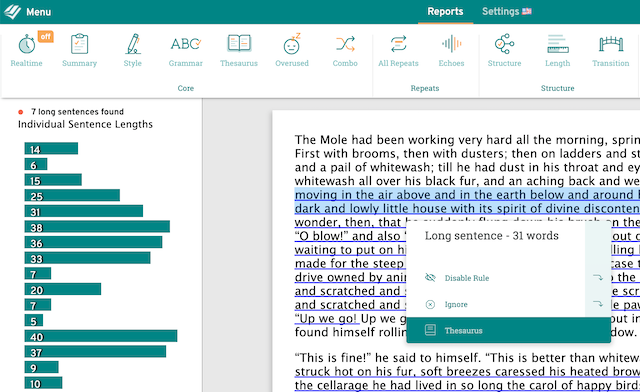The height and width of the screenshot is (392, 640).
Task: Click the line 'The Mole had been working'
Action: 467,140
